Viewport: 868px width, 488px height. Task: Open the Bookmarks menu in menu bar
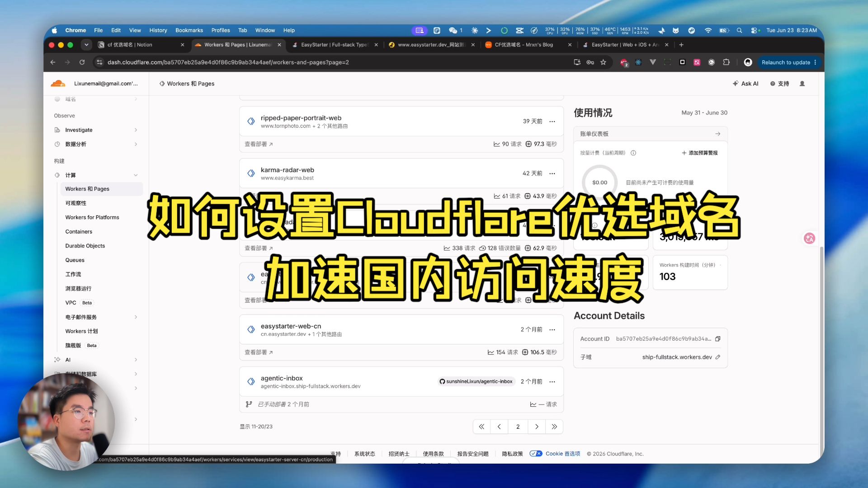point(189,30)
